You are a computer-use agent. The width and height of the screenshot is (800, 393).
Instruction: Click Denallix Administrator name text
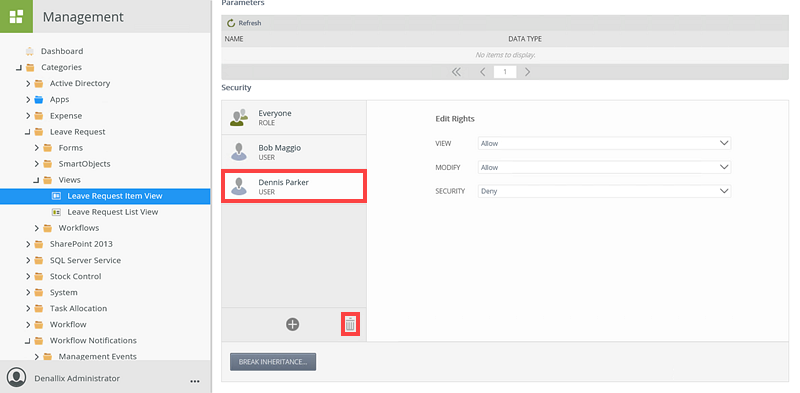coord(77,378)
